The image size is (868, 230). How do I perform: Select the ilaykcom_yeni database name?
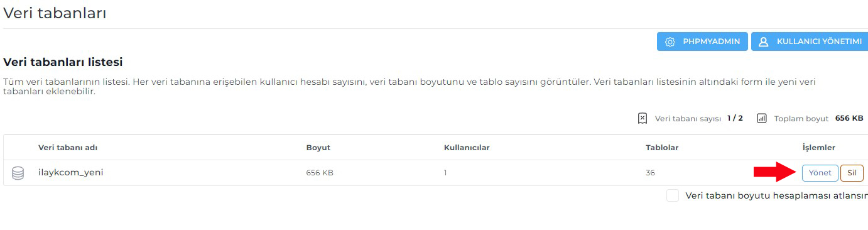click(x=71, y=172)
